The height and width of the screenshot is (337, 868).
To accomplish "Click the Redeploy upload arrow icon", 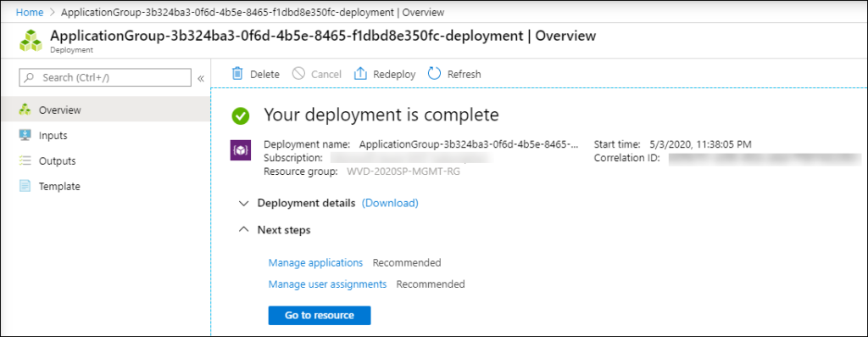I will tap(360, 74).
